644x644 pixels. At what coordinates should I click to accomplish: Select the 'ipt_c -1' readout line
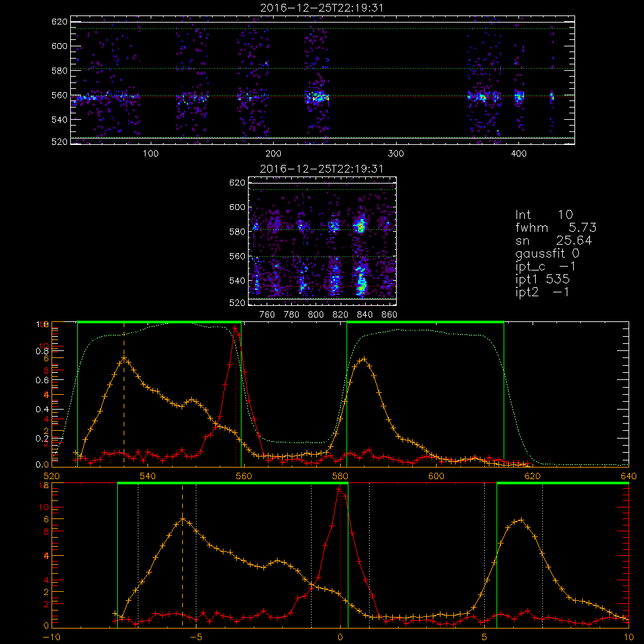coord(546,267)
